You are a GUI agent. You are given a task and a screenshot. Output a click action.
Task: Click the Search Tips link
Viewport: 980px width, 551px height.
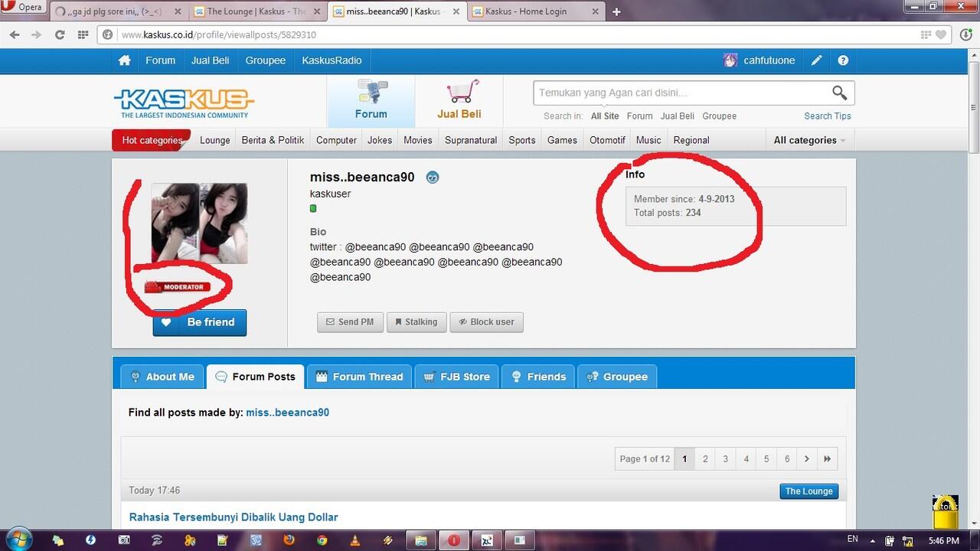[x=828, y=116]
